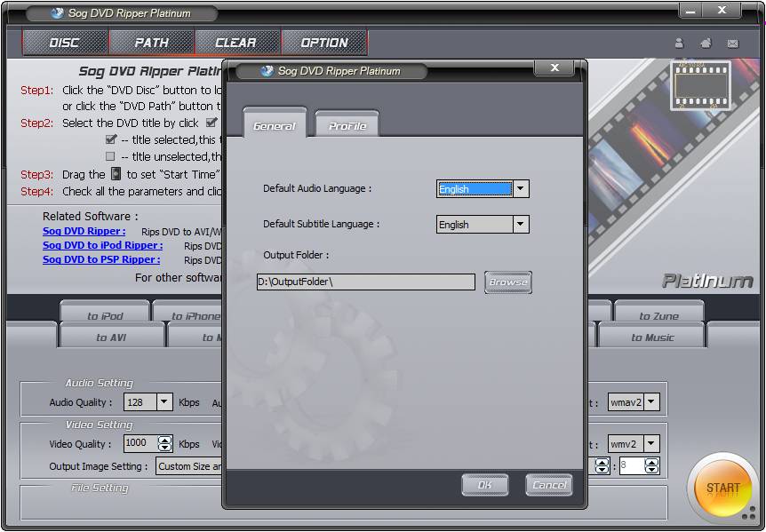766x532 pixels.
Task: Open the Sog DVD to iPod Ripper link
Action: [102, 245]
